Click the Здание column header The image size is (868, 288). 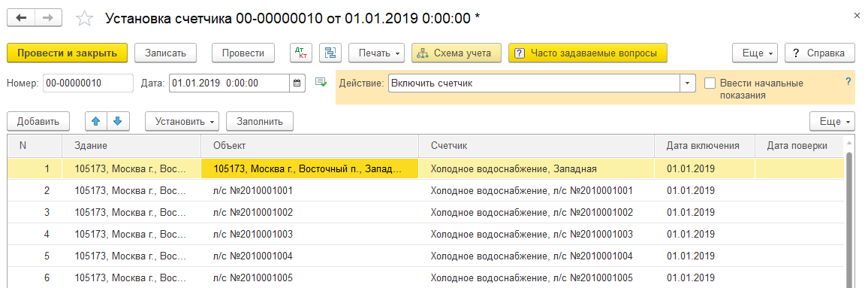pyautogui.click(x=131, y=146)
